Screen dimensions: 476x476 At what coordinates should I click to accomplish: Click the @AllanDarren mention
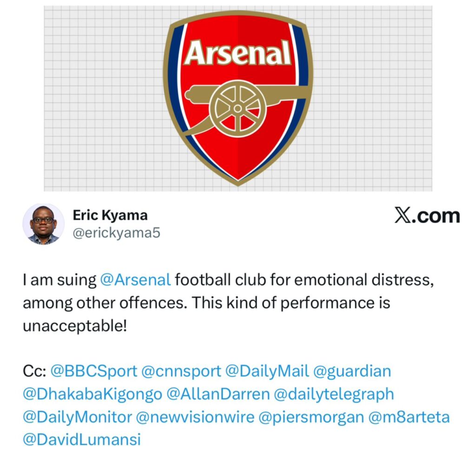pos(218,394)
